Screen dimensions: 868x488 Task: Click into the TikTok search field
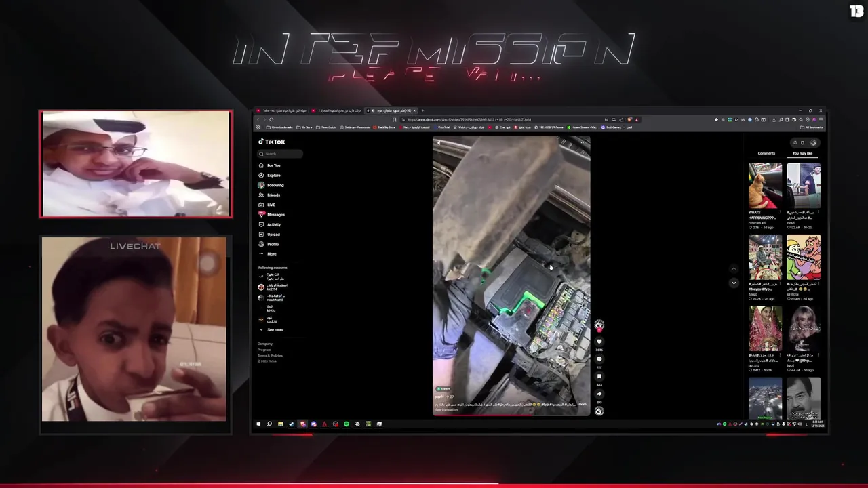pyautogui.click(x=280, y=154)
